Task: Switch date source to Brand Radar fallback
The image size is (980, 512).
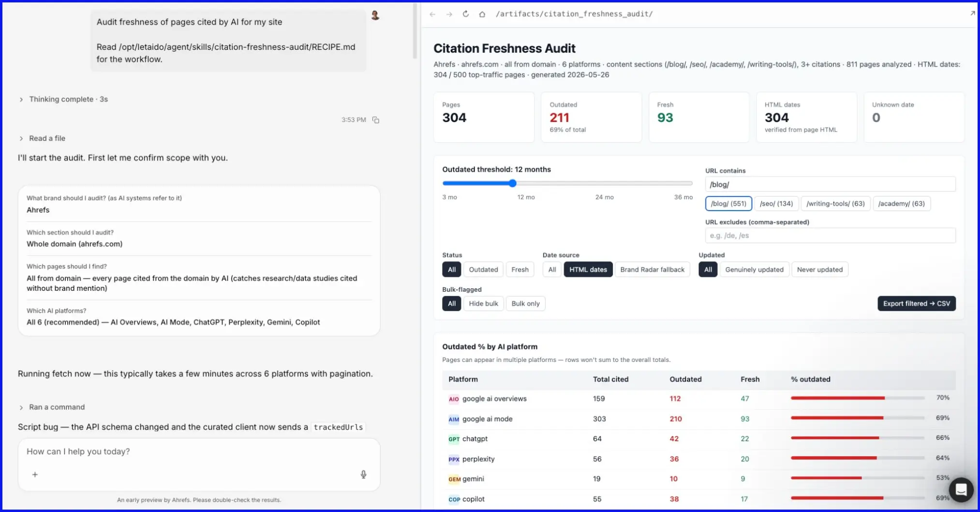Action: pyautogui.click(x=652, y=270)
